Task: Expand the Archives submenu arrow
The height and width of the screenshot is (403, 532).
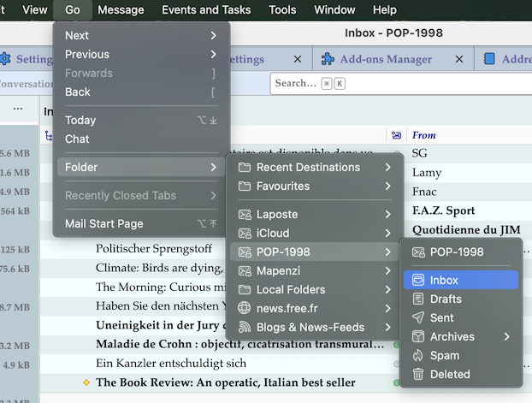Action: click(x=507, y=337)
